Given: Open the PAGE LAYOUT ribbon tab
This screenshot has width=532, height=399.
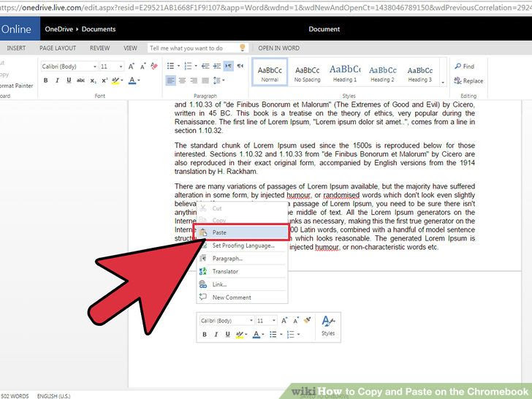Looking at the screenshot, I should click(58, 47).
